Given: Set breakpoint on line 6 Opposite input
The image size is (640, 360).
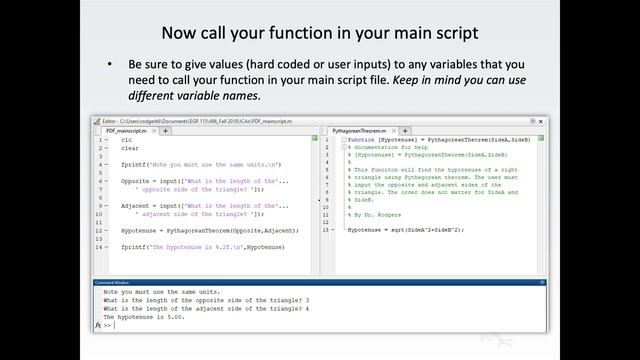Looking at the screenshot, I should 106,181.
